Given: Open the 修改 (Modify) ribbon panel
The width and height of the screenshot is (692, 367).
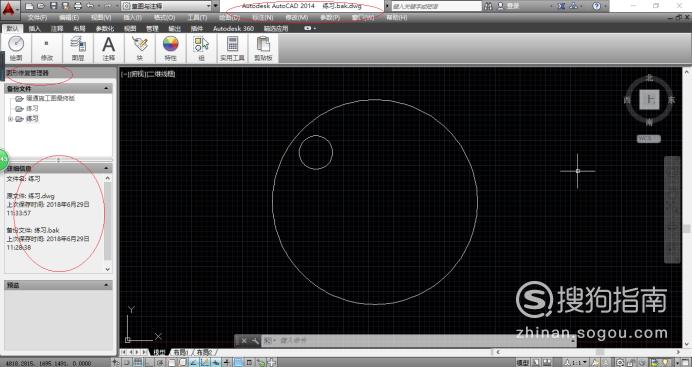Looking at the screenshot, I should tap(47, 48).
